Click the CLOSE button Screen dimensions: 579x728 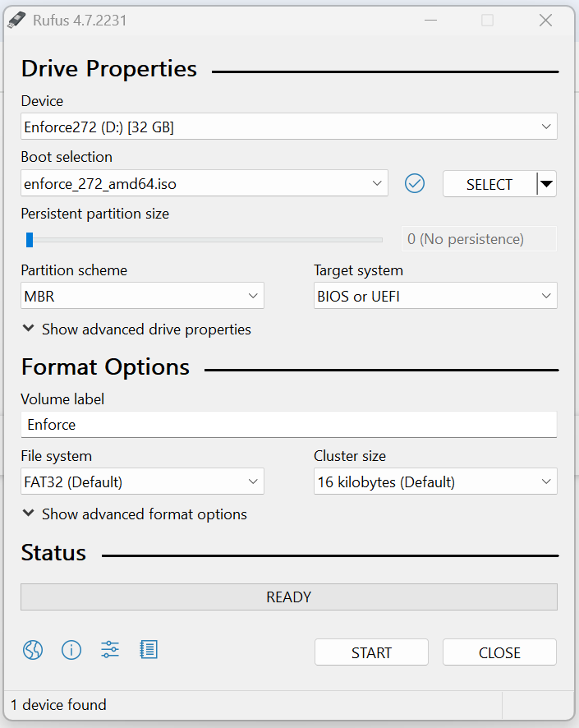click(499, 652)
